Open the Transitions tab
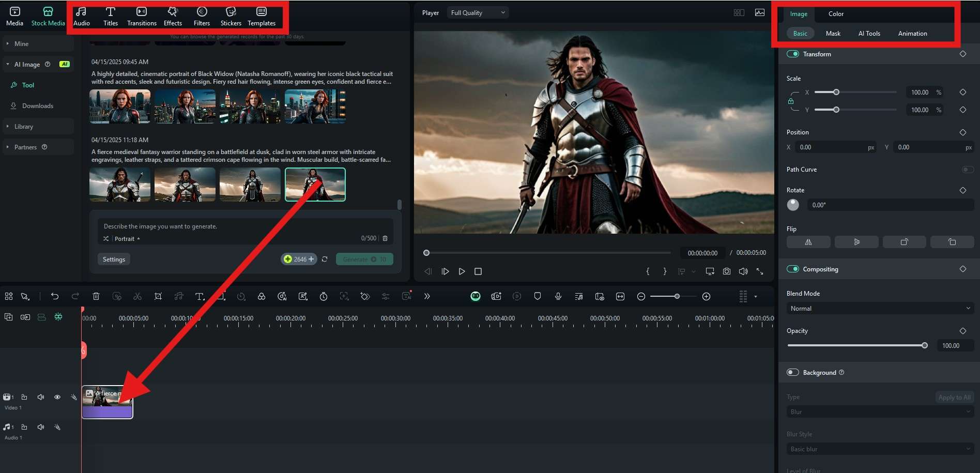The image size is (980, 473). coord(142,17)
